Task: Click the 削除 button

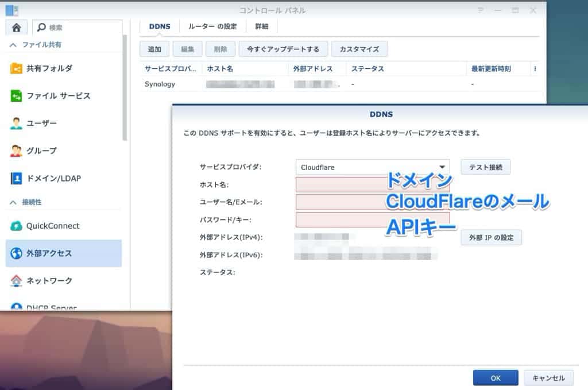Action: pyautogui.click(x=220, y=49)
